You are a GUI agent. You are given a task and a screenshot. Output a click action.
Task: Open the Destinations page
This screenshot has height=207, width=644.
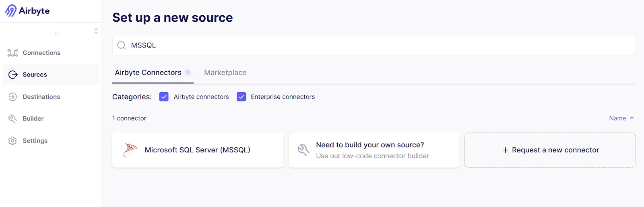(x=51, y=97)
